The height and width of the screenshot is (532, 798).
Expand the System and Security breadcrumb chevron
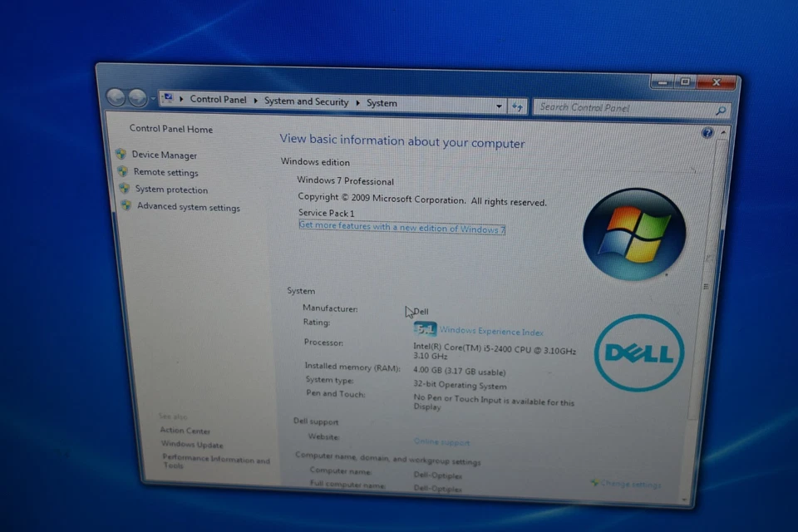pos(357,102)
